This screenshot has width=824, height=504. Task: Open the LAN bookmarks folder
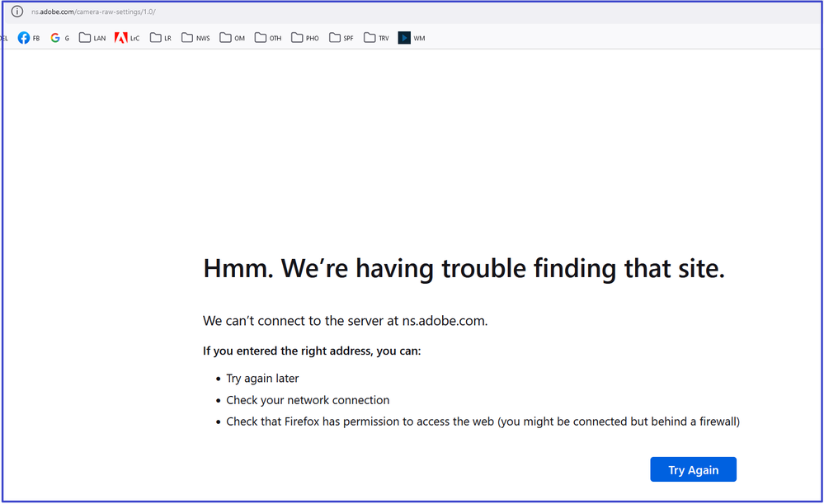tap(92, 38)
